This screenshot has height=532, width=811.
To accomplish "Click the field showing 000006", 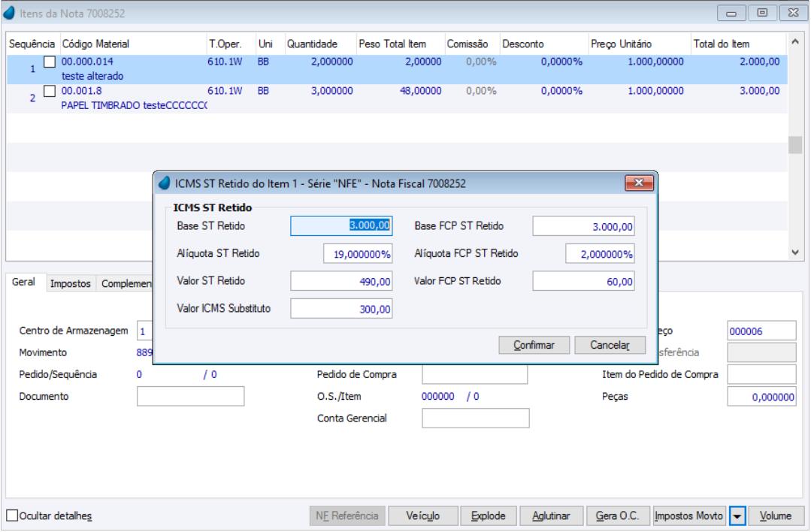I will [761, 331].
